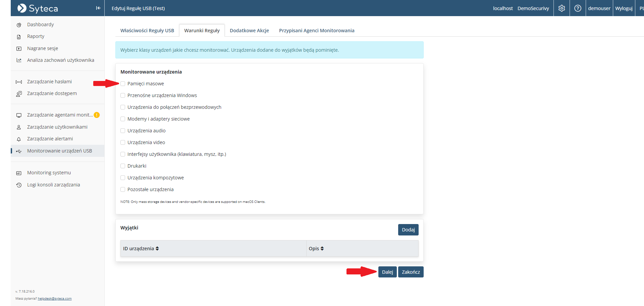Click the Zarządzanie alertami bell icon
This screenshot has width=644, height=306.
click(x=19, y=139)
